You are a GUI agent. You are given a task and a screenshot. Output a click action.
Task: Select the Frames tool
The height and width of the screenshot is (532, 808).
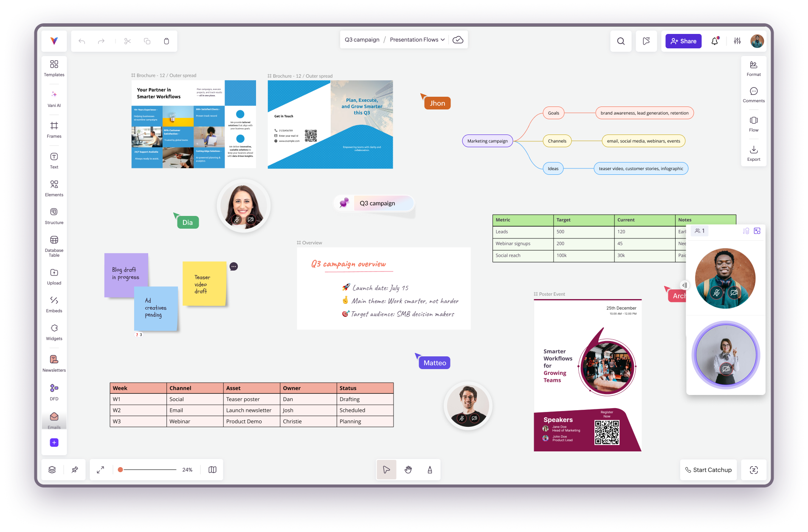(54, 130)
